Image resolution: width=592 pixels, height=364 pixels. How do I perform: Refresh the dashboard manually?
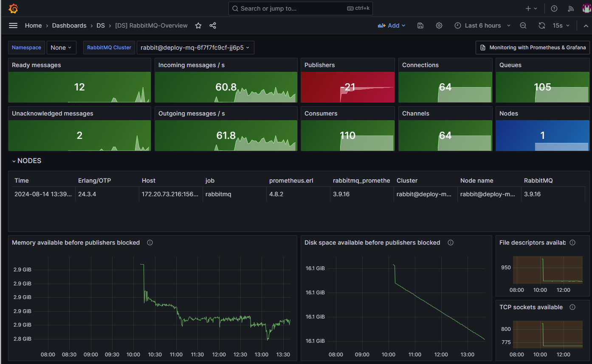pos(541,25)
